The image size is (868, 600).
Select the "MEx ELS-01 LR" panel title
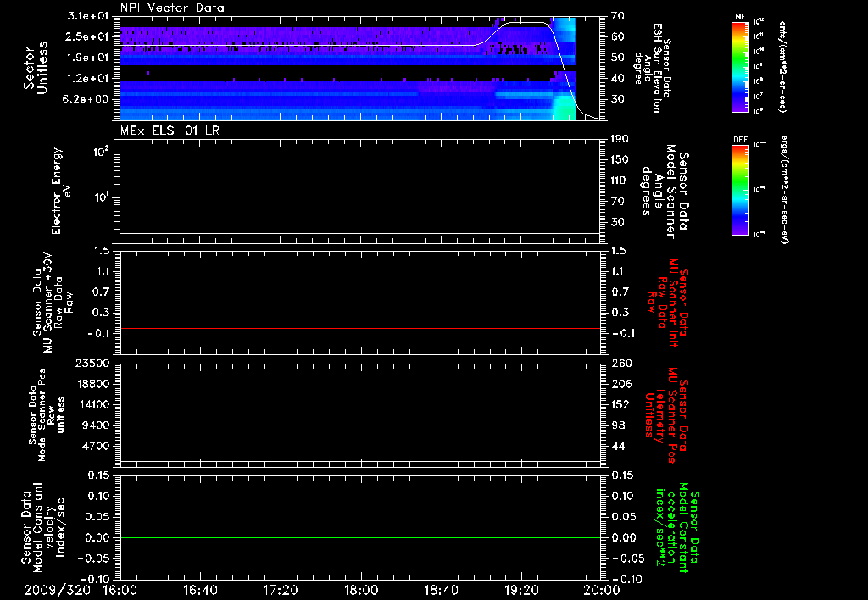(170, 131)
